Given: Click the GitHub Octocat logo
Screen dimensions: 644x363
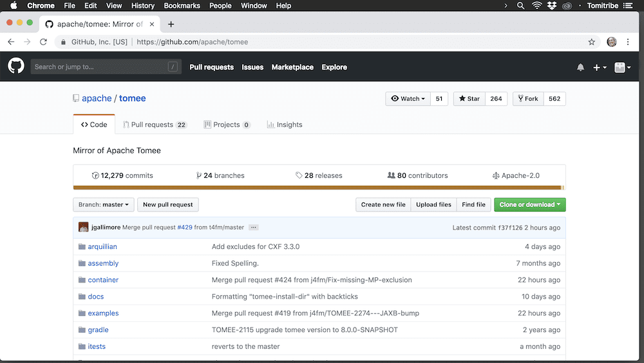Looking at the screenshot, I should pyautogui.click(x=16, y=66).
